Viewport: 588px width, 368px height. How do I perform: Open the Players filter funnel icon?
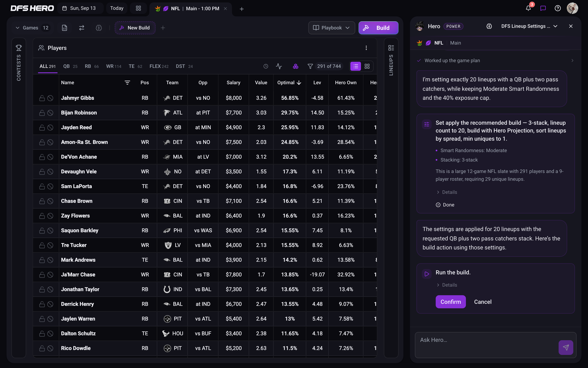[x=310, y=66]
